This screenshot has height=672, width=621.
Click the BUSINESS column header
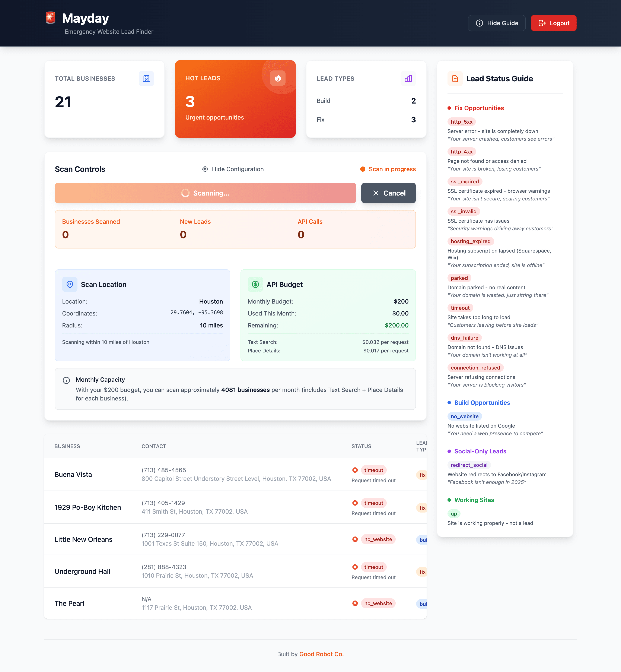(67, 446)
